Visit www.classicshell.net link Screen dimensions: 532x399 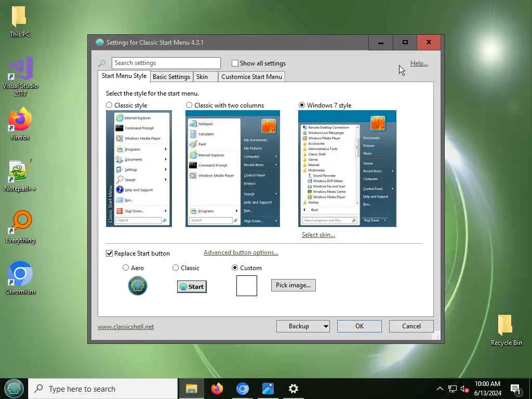[x=126, y=327]
